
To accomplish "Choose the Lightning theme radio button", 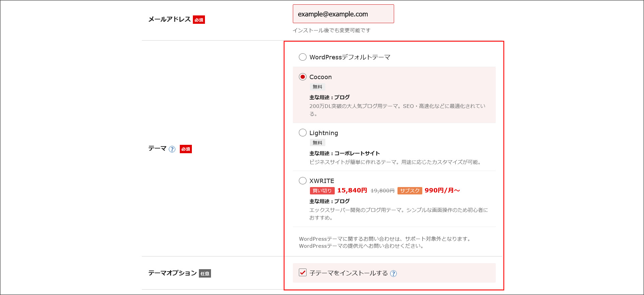I will pyautogui.click(x=303, y=133).
